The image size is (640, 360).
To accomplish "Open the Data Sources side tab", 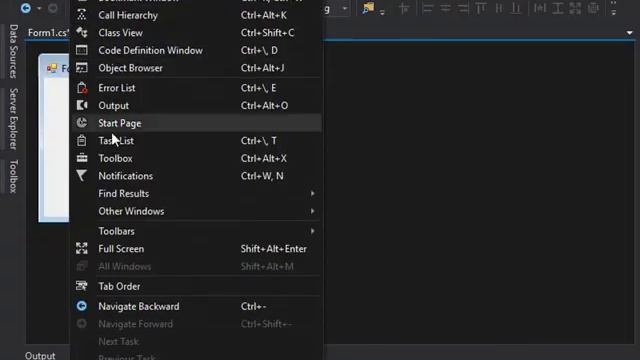I will point(13,51).
